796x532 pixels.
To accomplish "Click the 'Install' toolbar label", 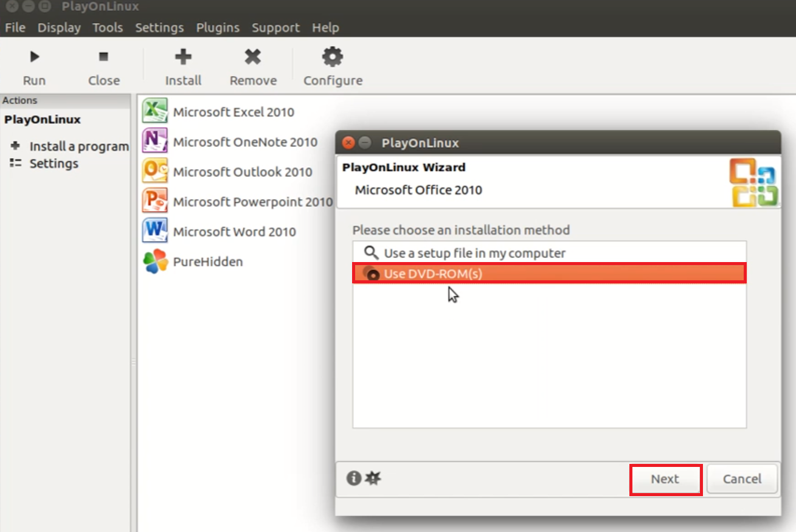I will [x=183, y=80].
